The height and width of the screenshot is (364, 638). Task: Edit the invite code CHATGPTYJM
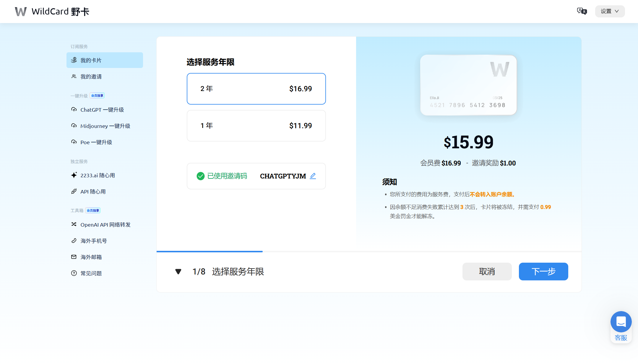click(x=313, y=176)
